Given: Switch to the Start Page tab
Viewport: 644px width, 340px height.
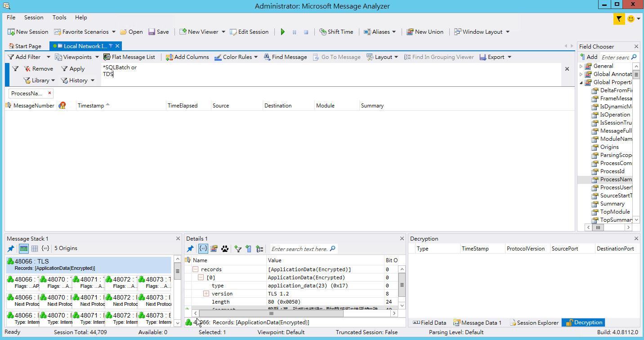Looking at the screenshot, I should tap(25, 45).
